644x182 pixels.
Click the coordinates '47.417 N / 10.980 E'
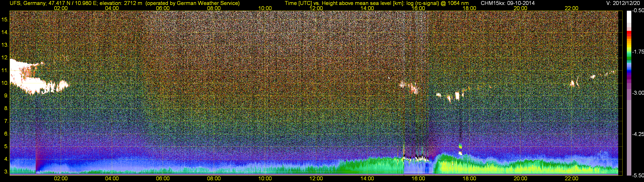73,3
